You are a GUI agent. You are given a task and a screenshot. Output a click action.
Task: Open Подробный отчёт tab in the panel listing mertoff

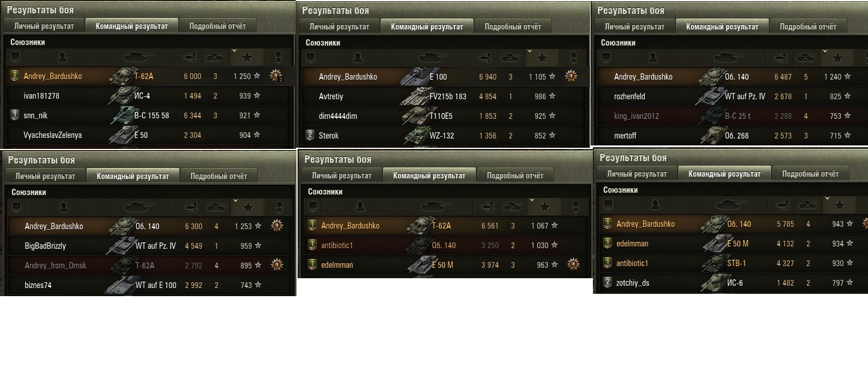tap(808, 27)
